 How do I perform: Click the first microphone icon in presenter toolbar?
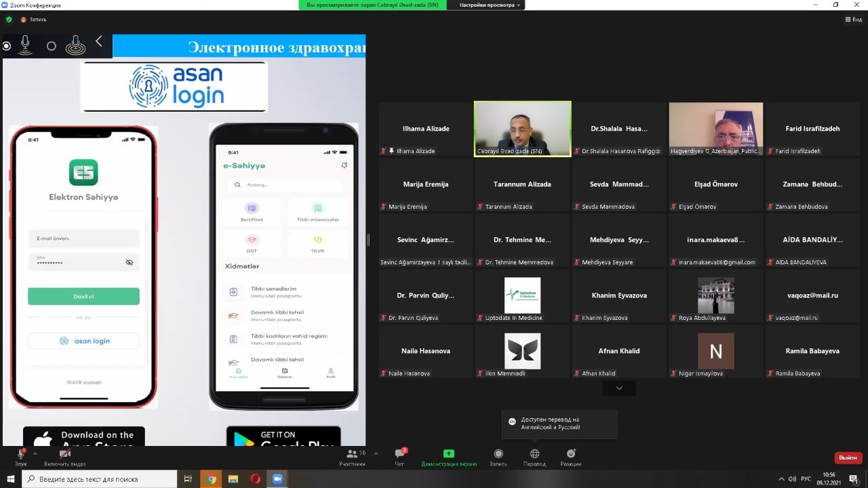tap(26, 45)
